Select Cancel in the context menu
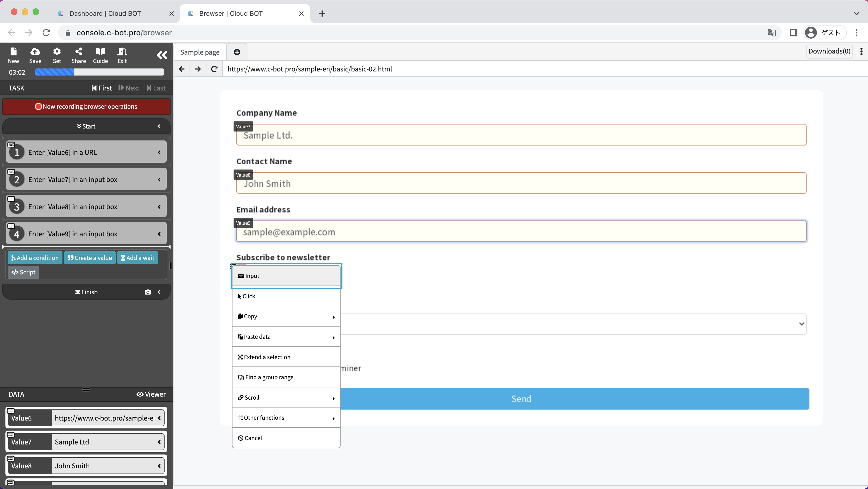This screenshot has height=489, width=868. 286,438
